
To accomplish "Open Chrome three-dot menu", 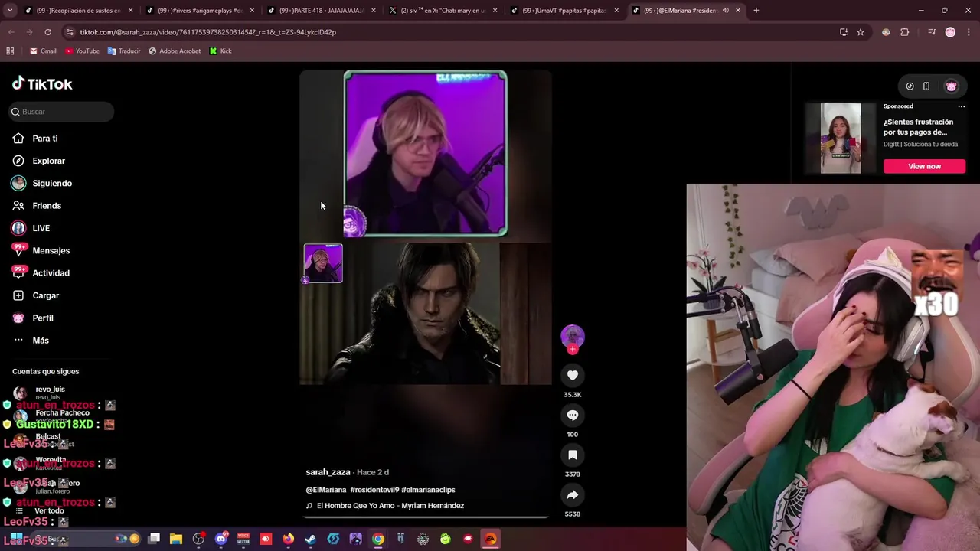I will [x=969, y=32].
